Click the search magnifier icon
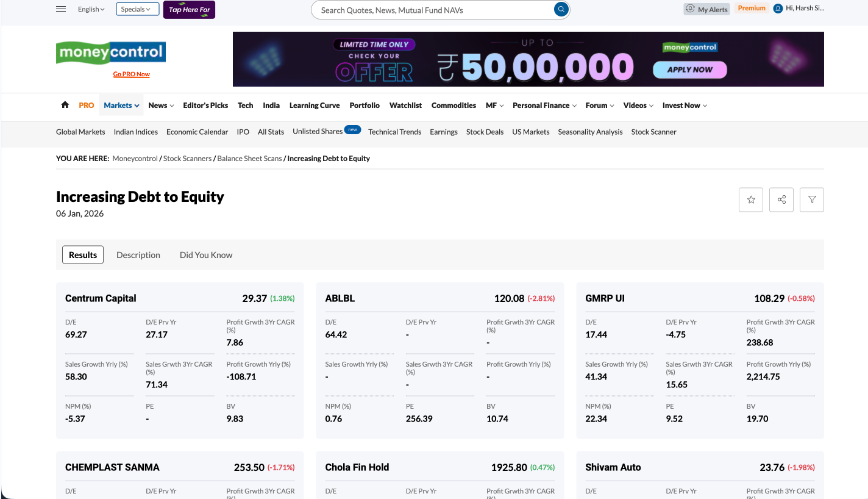This screenshot has width=868, height=499. click(x=561, y=9)
